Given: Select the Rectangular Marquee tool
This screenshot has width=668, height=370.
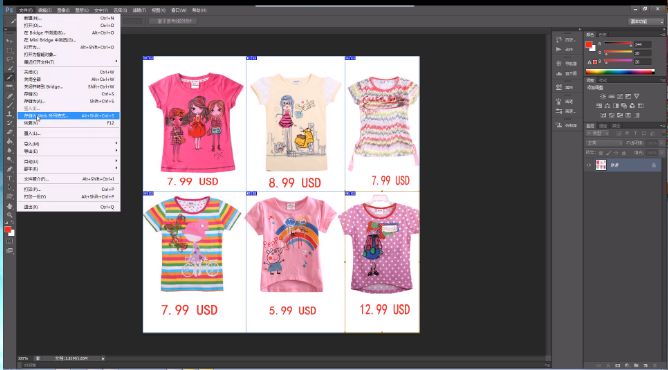Looking at the screenshot, I should tap(9, 50).
